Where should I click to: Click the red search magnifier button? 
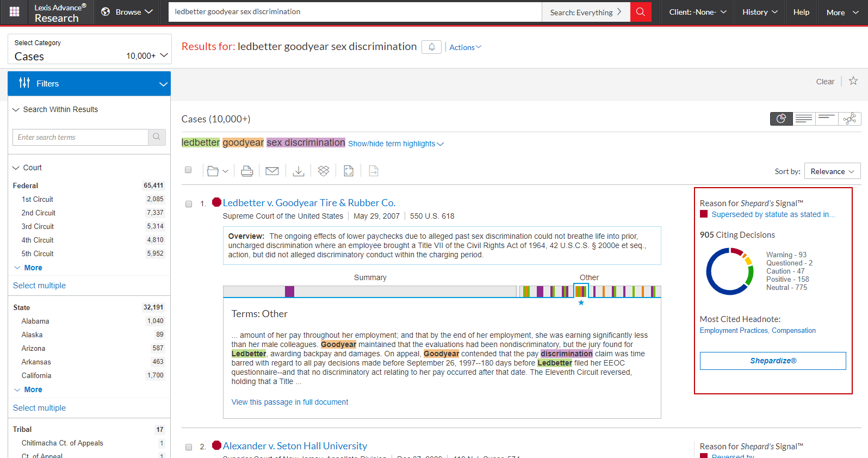point(641,12)
